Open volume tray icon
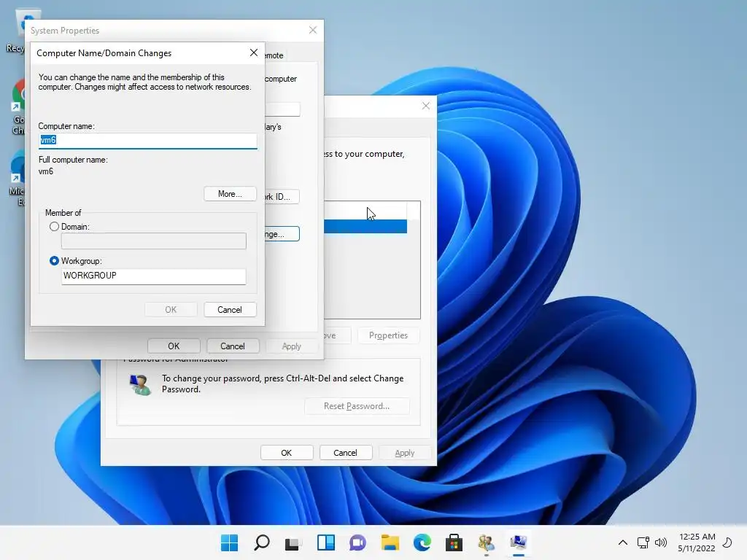The width and height of the screenshot is (747, 560). (x=661, y=542)
